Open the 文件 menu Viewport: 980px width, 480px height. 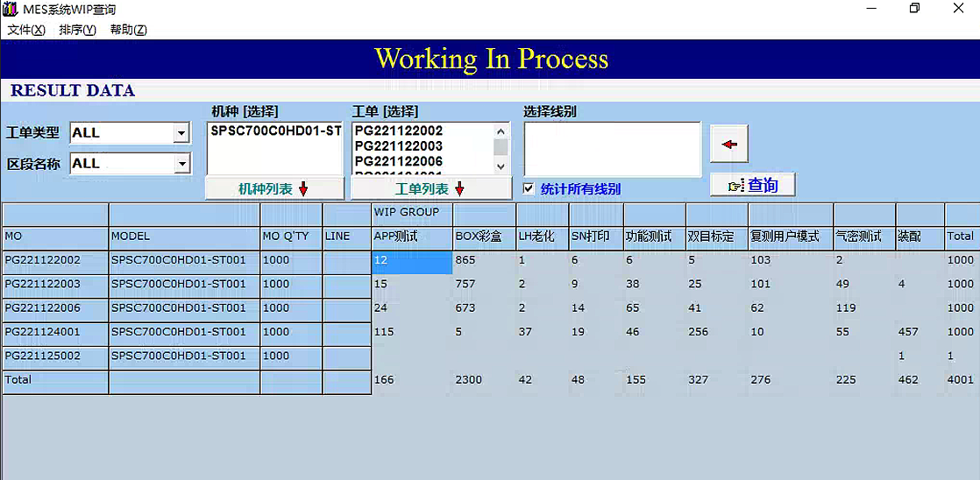(26, 30)
